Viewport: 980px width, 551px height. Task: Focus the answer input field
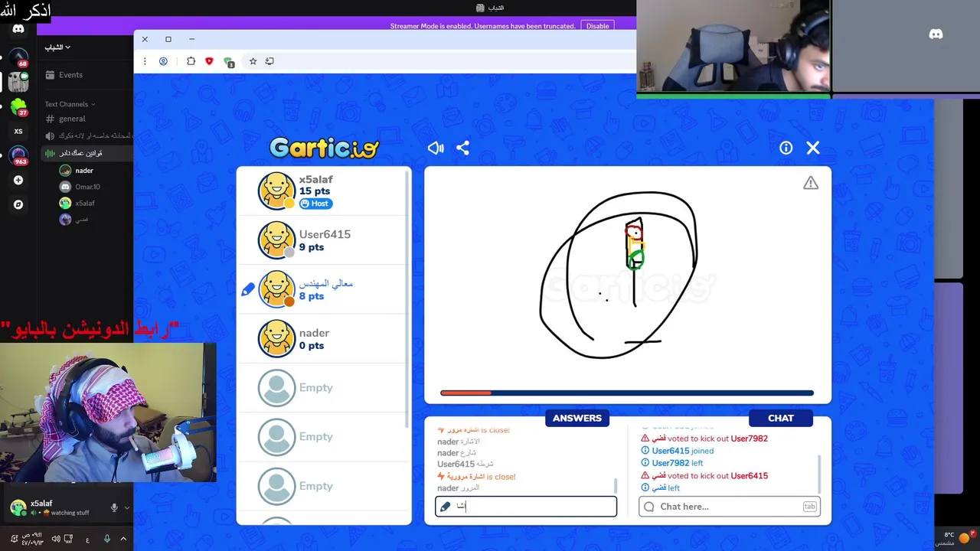pyautogui.click(x=526, y=506)
